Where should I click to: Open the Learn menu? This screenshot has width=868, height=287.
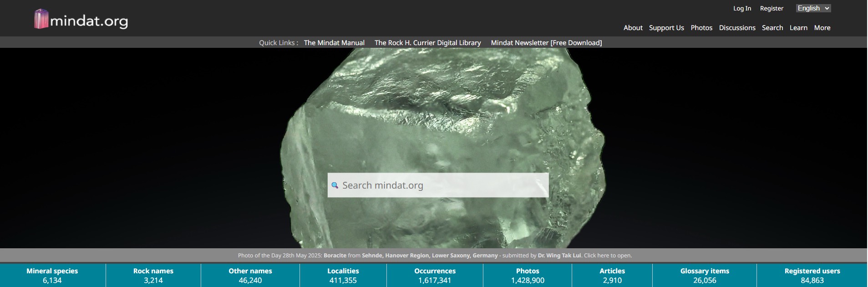798,28
